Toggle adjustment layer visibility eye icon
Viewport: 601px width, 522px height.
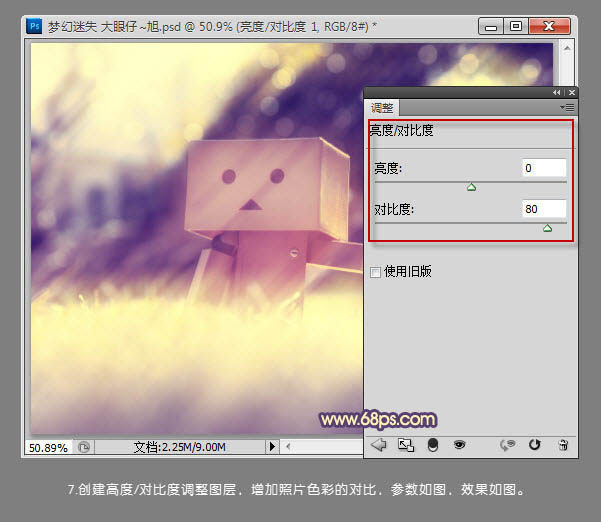click(x=459, y=445)
